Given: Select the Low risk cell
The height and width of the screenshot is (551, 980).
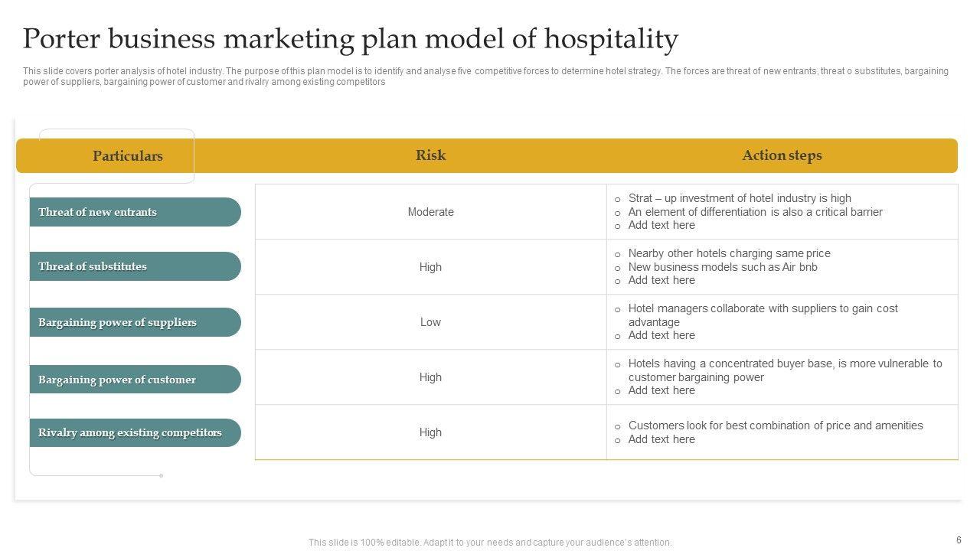Looking at the screenshot, I should [430, 322].
